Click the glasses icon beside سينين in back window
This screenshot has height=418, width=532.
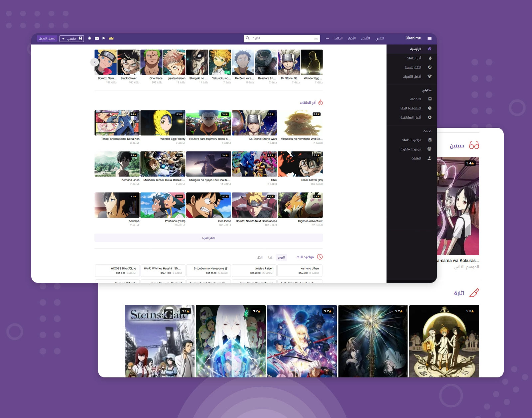[x=474, y=145]
